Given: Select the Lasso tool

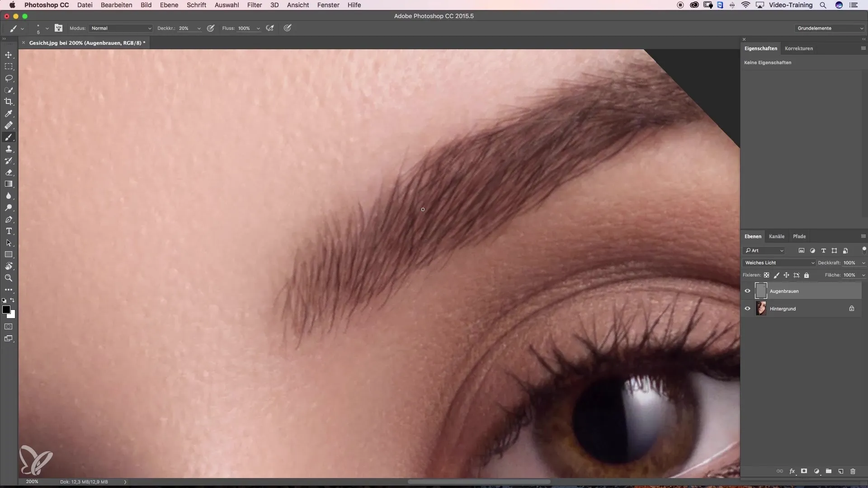Looking at the screenshot, I should click(9, 78).
